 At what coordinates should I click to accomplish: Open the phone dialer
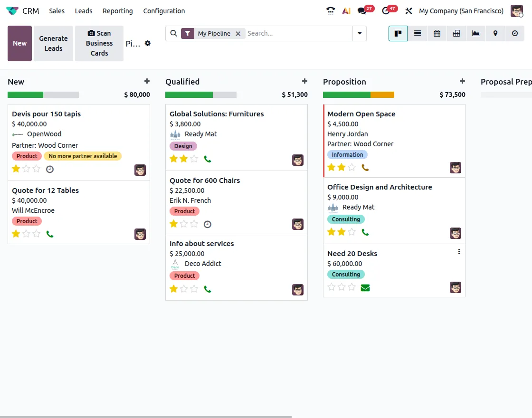[331, 10]
